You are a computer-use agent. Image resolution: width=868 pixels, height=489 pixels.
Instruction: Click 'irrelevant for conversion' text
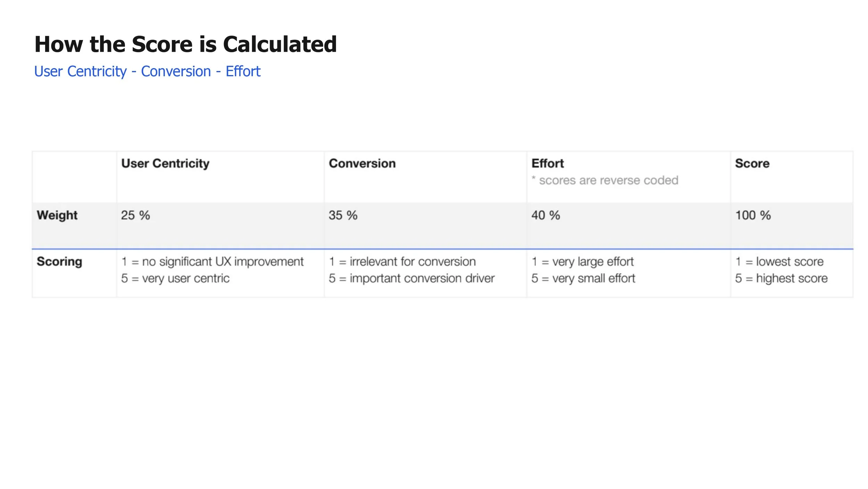point(413,262)
